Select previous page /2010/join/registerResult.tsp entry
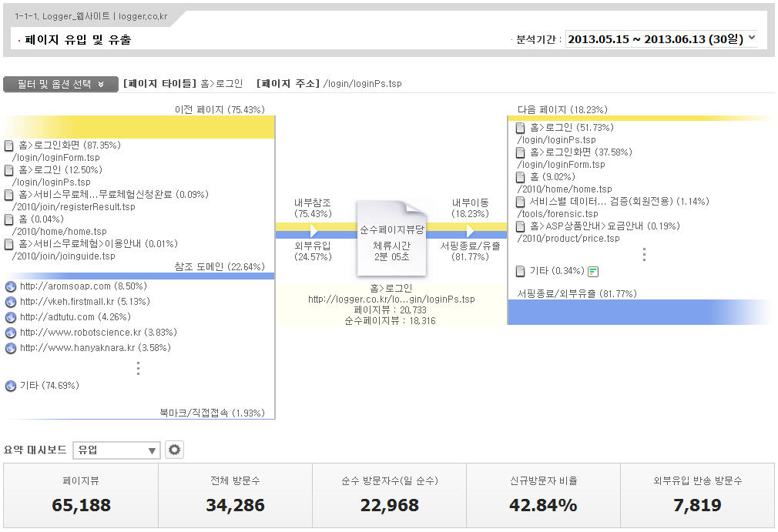 (x=73, y=207)
